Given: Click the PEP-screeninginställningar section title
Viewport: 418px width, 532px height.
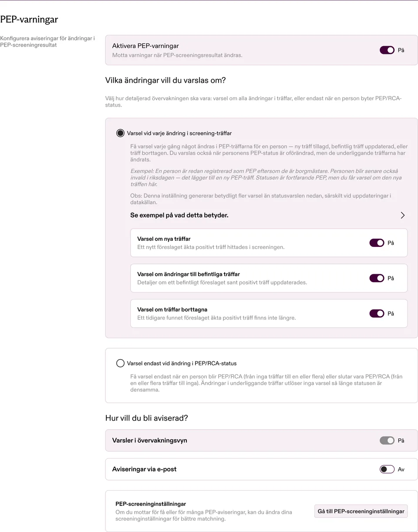Looking at the screenshot, I should [x=151, y=504].
